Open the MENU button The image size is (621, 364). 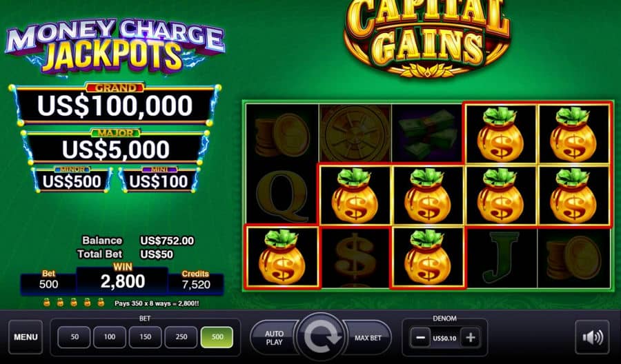pos(26,337)
